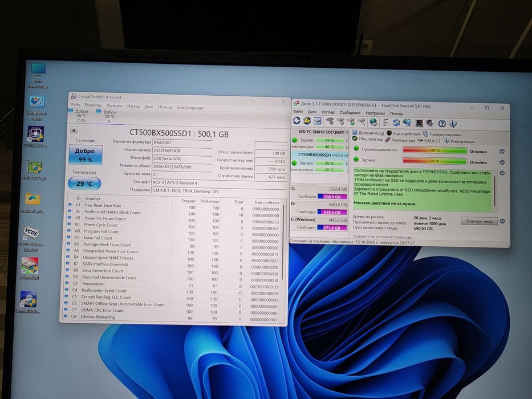Click help icon beside green status text box

point(502,173)
